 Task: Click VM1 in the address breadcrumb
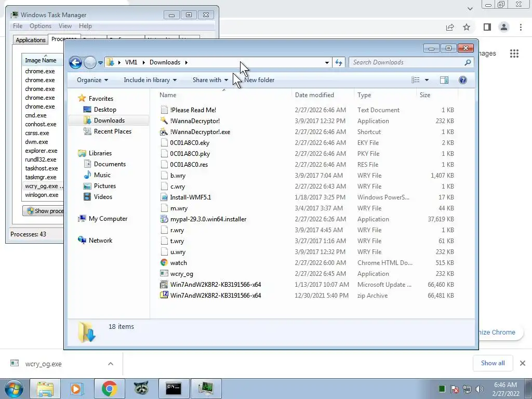click(x=131, y=62)
